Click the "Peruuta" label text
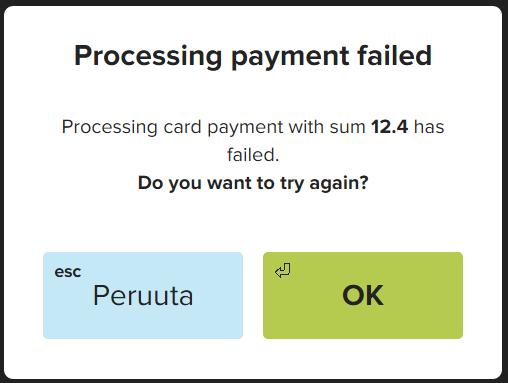 (x=143, y=295)
